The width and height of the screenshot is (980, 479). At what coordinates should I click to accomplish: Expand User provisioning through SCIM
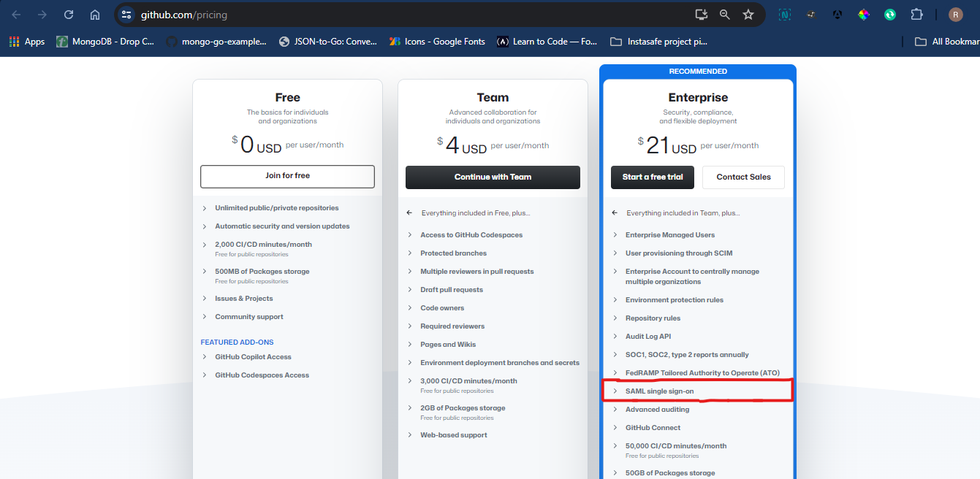point(672,253)
